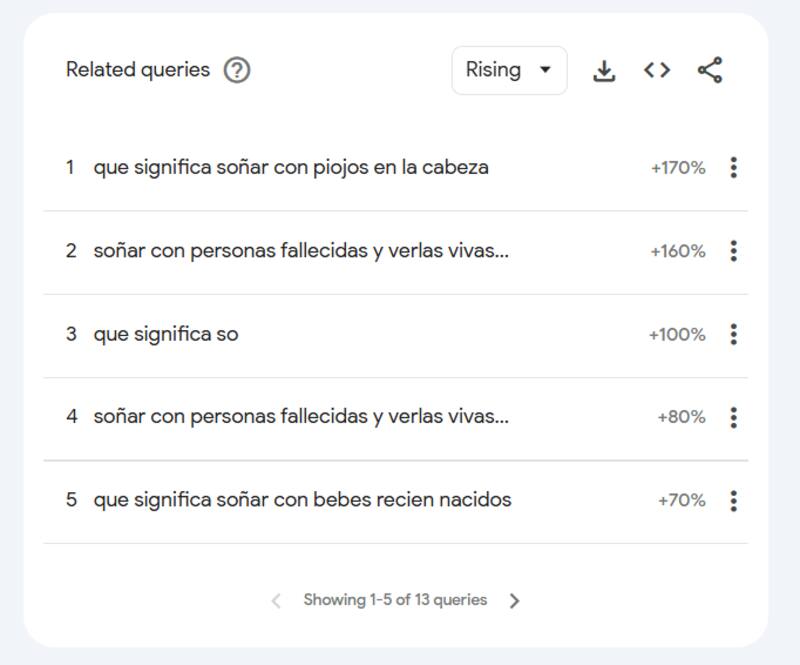The height and width of the screenshot is (665, 800).
Task: Click 'Showing 1-5 of 13 queries' text
Action: click(395, 601)
